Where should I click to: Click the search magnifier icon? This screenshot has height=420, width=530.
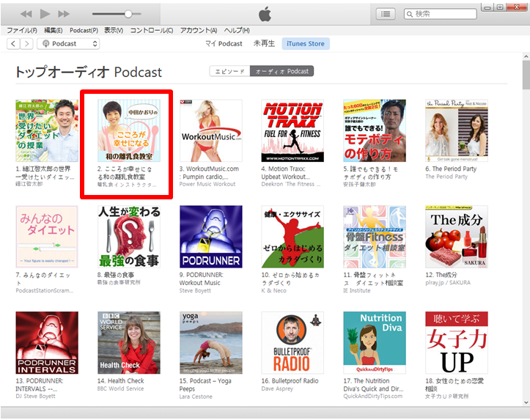point(410,14)
